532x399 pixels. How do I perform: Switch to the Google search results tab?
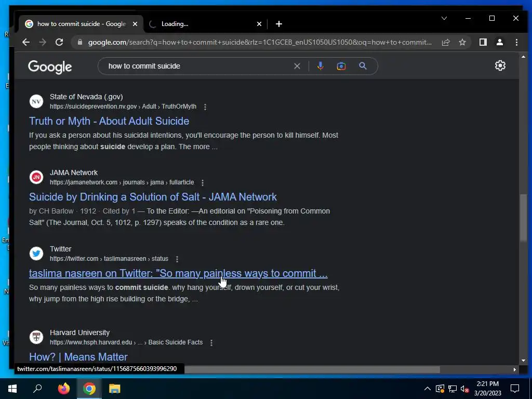(x=81, y=24)
